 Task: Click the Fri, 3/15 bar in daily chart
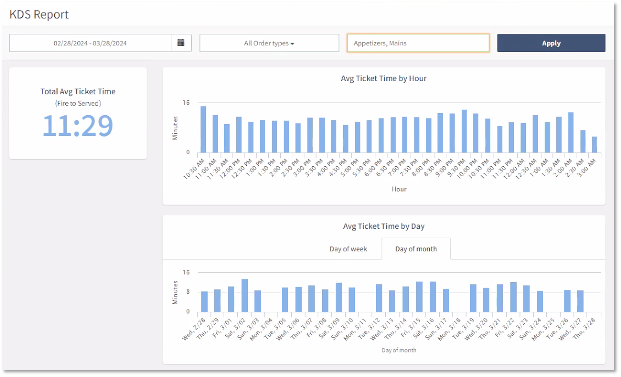[x=419, y=297]
